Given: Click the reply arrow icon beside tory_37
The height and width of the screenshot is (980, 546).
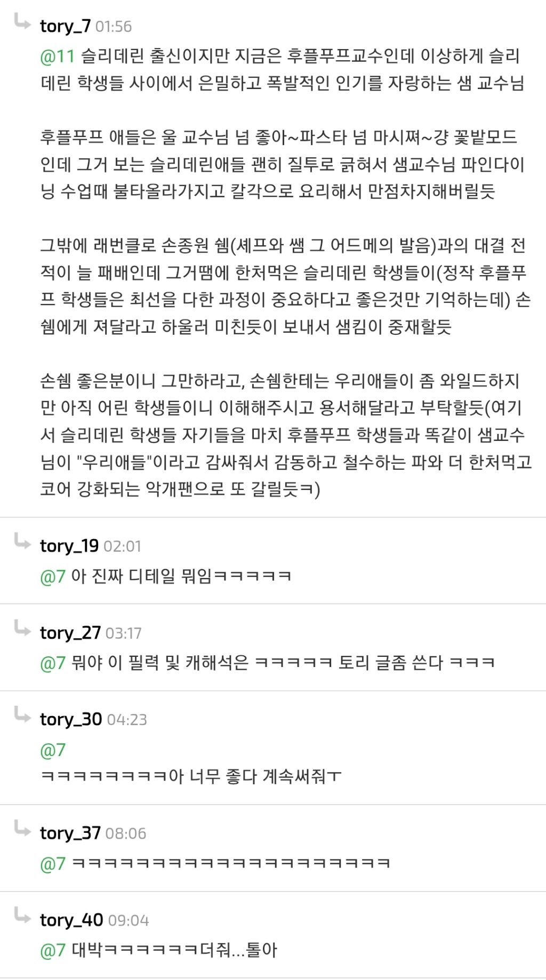Looking at the screenshot, I should pos(22,829).
